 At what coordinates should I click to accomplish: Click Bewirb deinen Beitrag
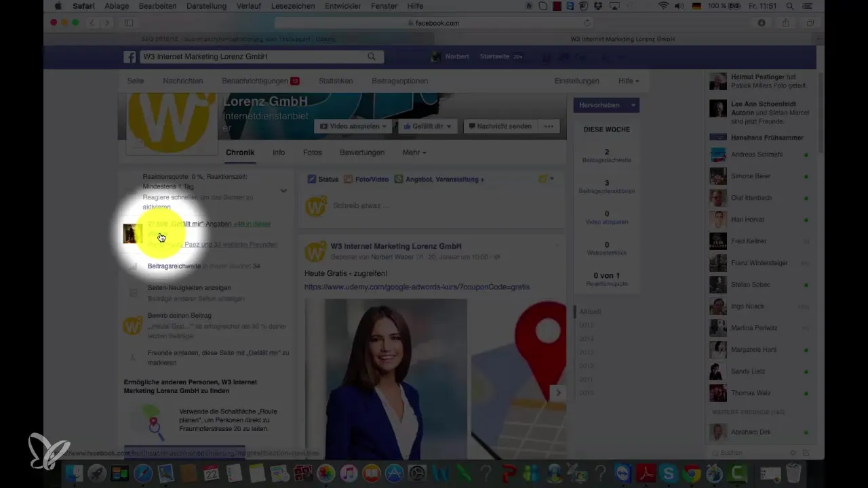click(x=180, y=316)
